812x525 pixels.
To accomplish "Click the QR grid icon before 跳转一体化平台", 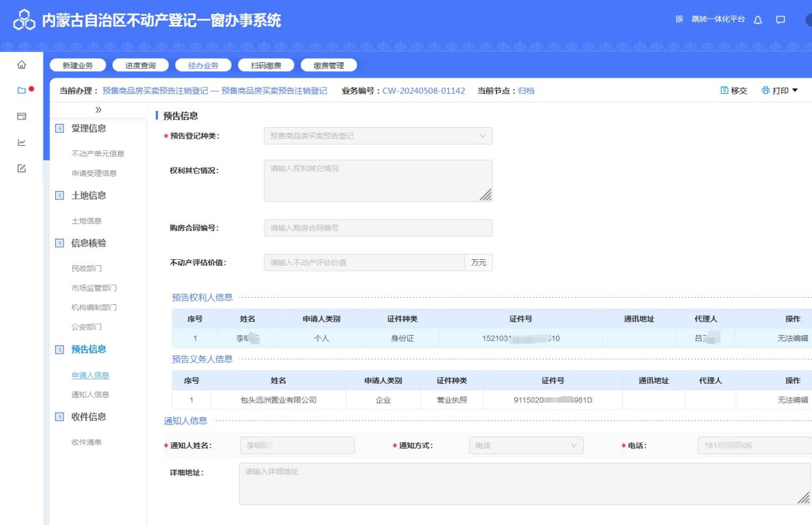I will click(679, 20).
